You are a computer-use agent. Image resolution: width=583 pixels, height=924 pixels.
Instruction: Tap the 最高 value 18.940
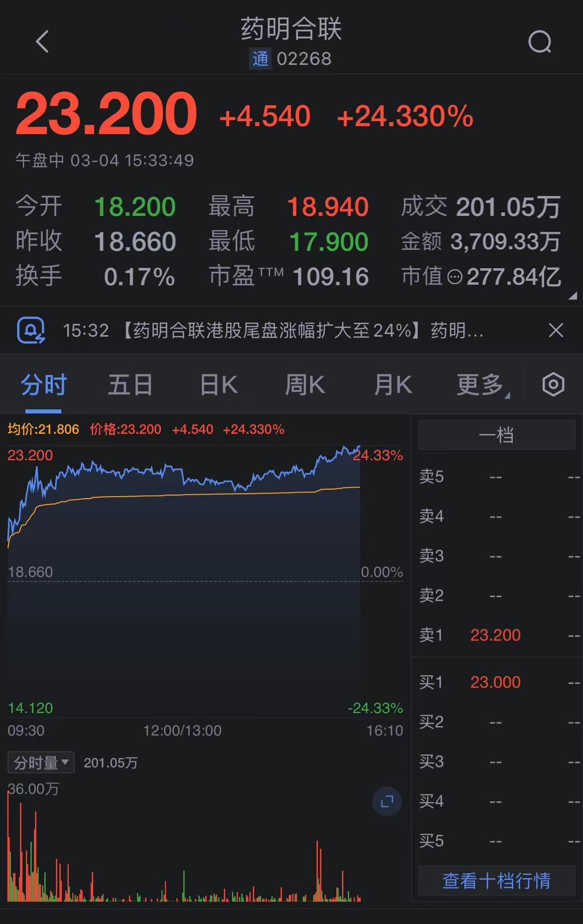[x=328, y=207]
